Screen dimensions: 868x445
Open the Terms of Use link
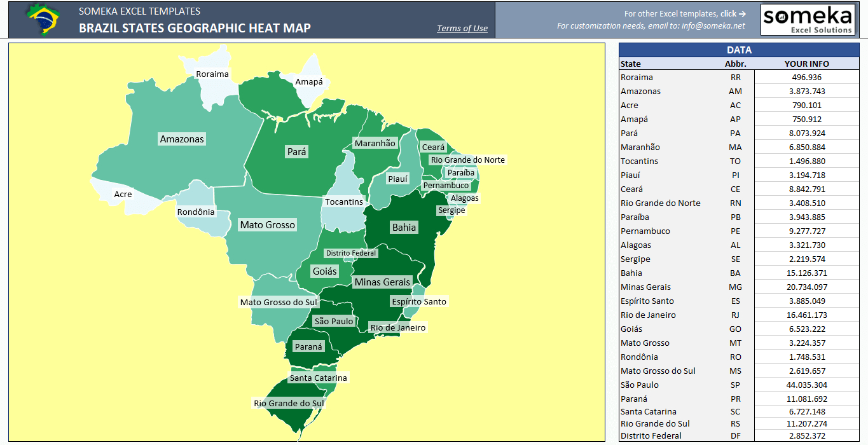462,28
